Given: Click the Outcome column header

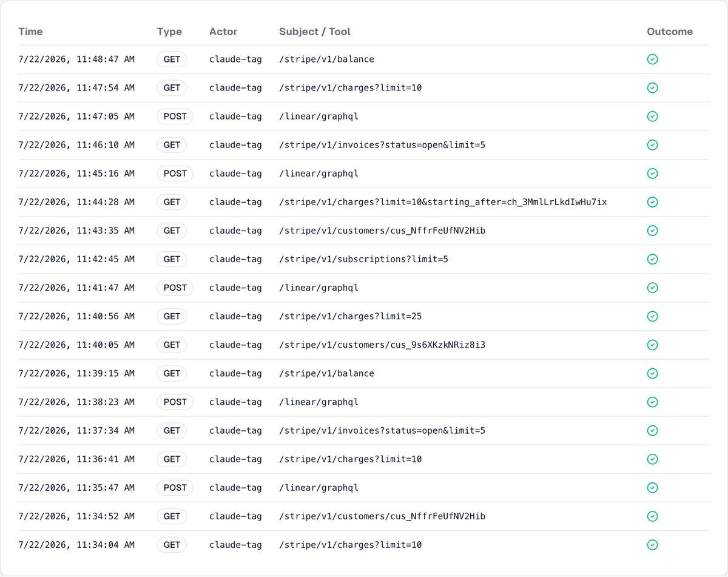Looking at the screenshot, I should pyautogui.click(x=670, y=32).
